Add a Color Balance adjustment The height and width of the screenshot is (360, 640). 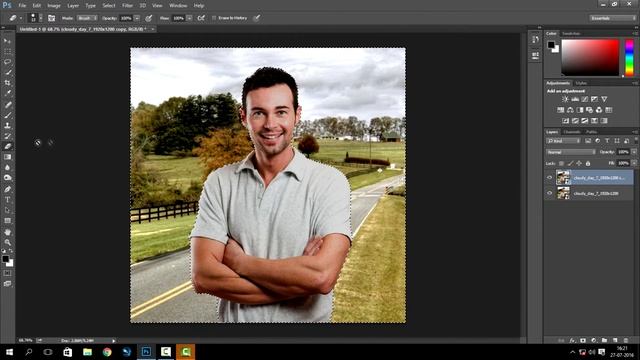click(x=570, y=110)
